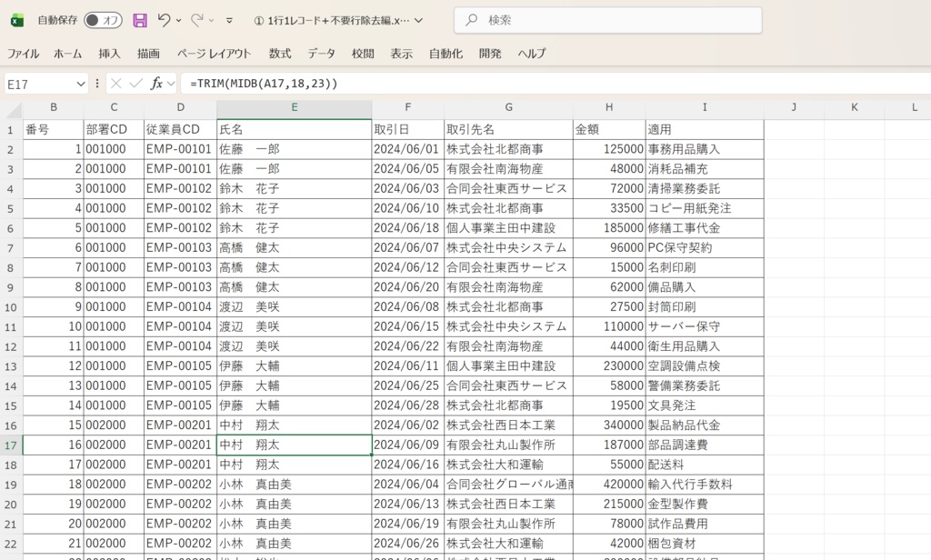Switch to the 数式 tab
This screenshot has height=560, width=931.
(280, 54)
